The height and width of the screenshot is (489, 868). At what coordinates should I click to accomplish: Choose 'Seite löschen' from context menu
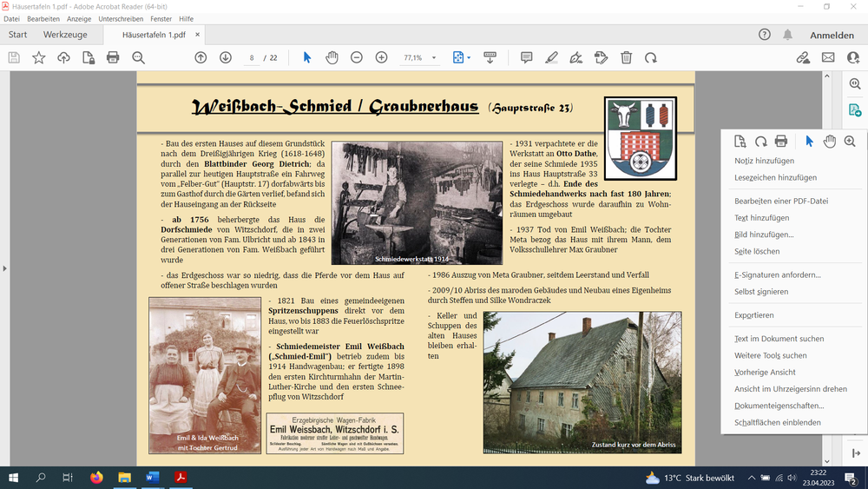[757, 251]
